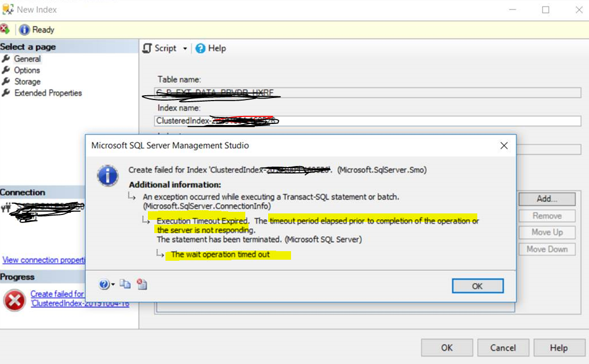Screen dimensions: 589x364
Task: Click 'Execution Timeout Expired' text
Action: click(x=203, y=221)
